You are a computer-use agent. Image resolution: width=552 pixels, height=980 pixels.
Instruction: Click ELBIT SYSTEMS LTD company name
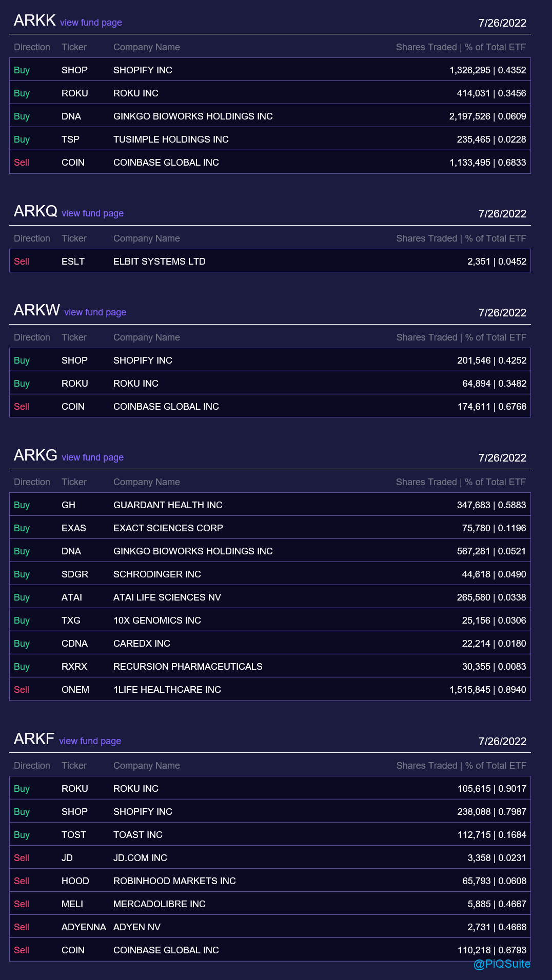(x=159, y=262)
